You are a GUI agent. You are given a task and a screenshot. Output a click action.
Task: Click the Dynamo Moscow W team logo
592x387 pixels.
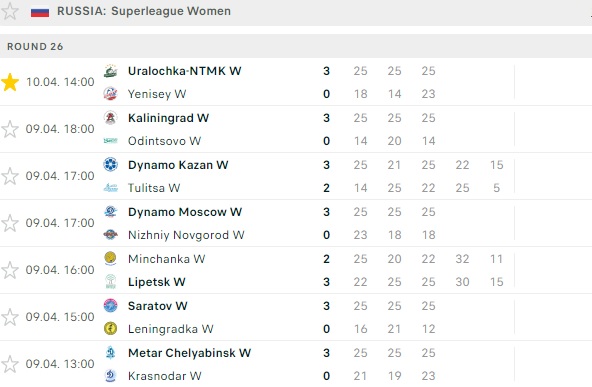[x=110, y=212]
